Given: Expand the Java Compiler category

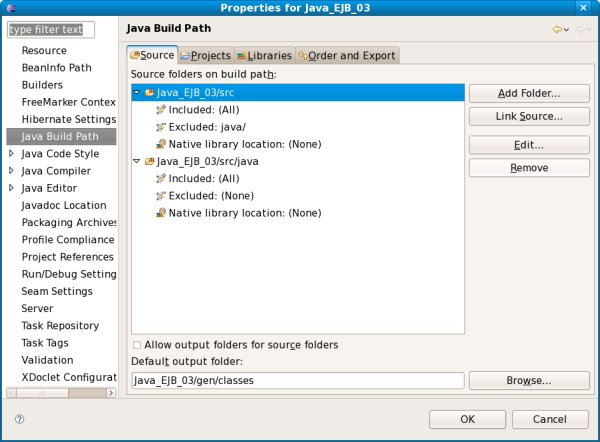Looking at the screenshot, I should pos(11,171).
